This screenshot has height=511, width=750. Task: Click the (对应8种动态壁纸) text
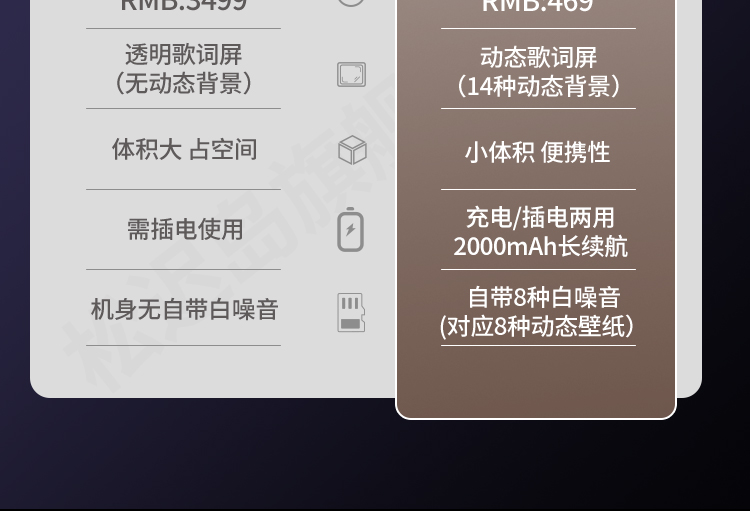coord(537,326)
